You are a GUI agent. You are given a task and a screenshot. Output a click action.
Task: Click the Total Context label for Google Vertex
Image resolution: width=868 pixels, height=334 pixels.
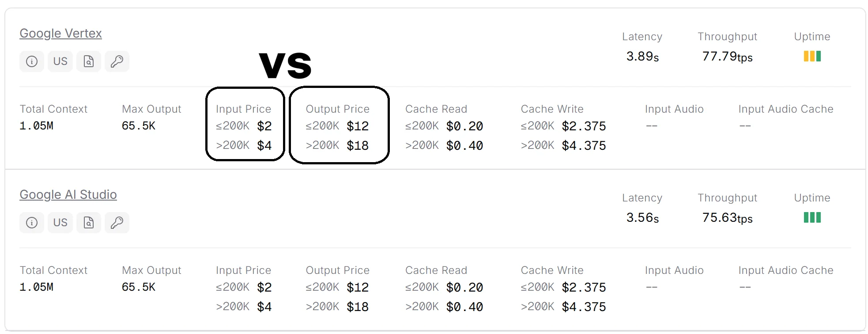coord(53,109)
